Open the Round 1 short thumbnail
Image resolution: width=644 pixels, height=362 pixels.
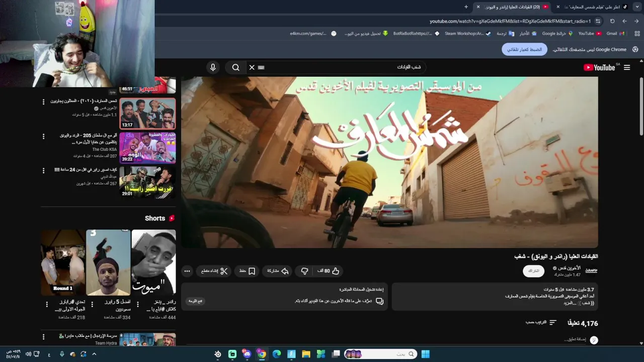(x=63, y=262)
